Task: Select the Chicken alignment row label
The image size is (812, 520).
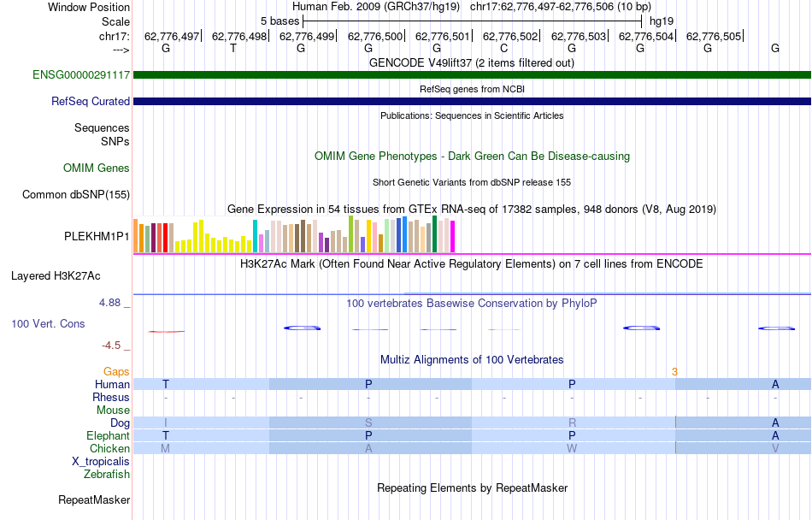Action: coord(109,448)
